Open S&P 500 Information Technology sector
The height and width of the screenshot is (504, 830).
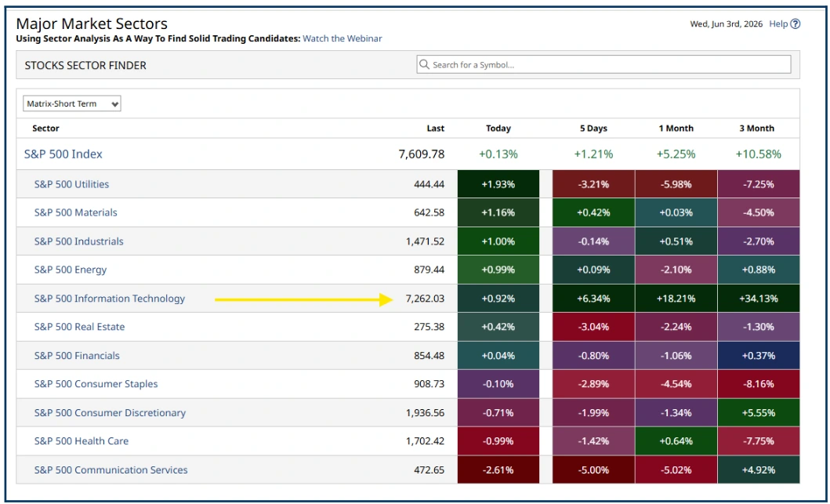tap(110, 299)
